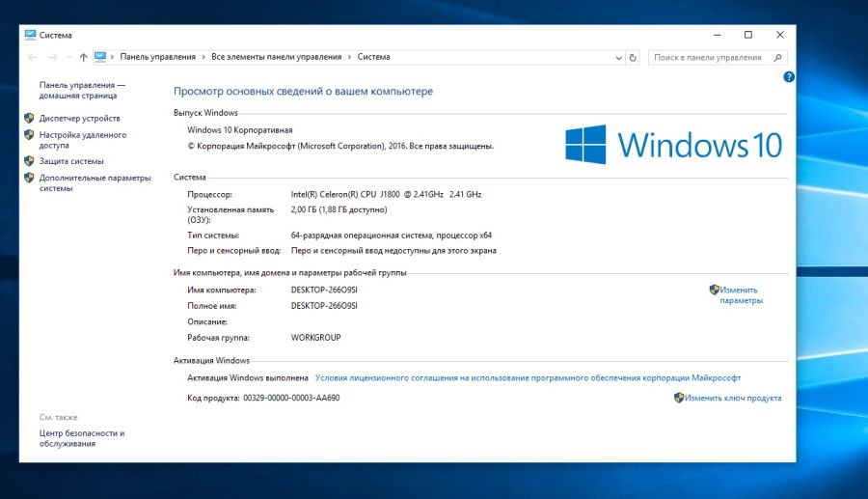This screenshot has height=499, width=868.
Task: Select Панель управления breadcrumb item
Action: click(157, 57)
